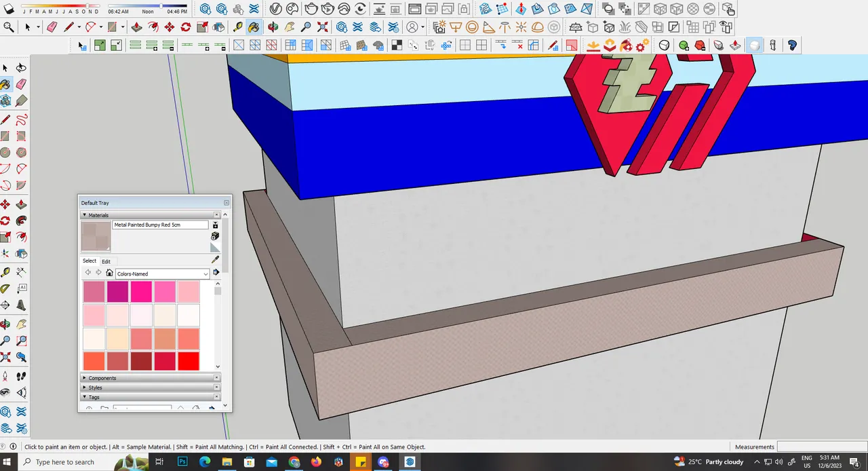
Task: Click Zoom Extents in top toolbar
Action: point(323,27)
